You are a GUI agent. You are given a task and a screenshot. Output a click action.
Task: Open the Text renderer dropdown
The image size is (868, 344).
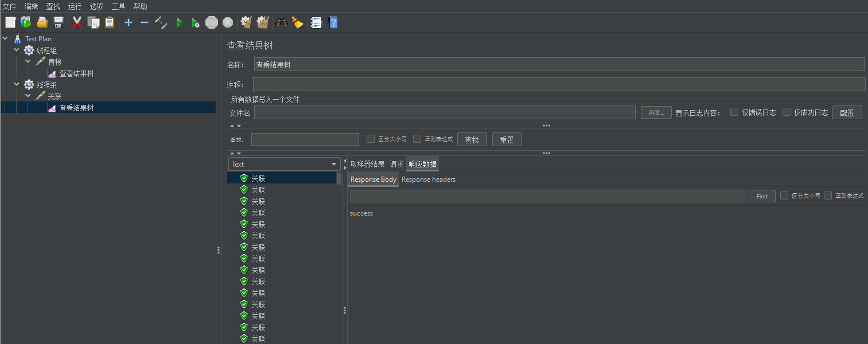(285, 165)
